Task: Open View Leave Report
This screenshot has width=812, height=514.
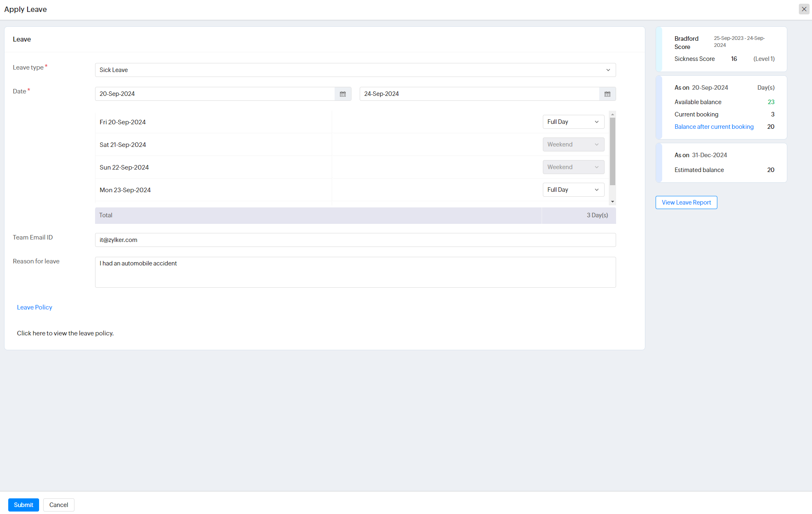Action: click(x=686, y=202)
